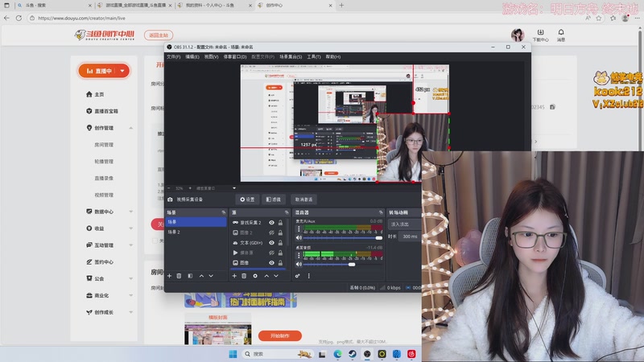Pop out the sources dock panel icon
Screen dimensions: 644x362
287,212
